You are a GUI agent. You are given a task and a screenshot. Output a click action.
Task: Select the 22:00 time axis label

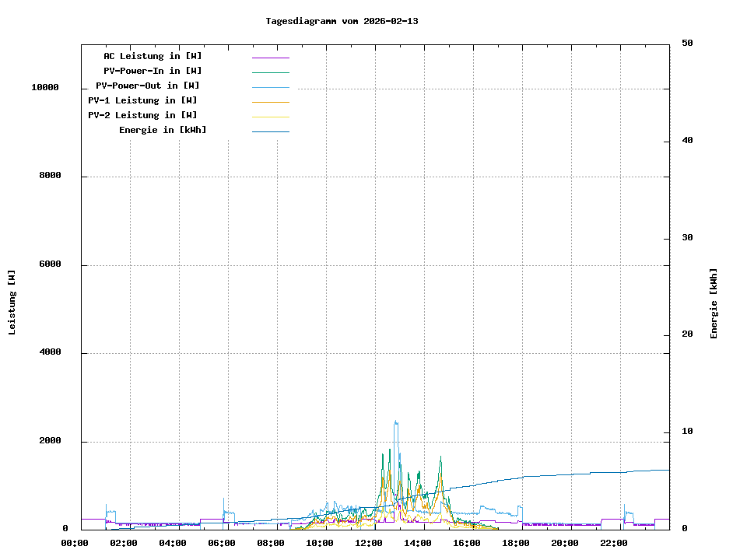pos(614,543)
